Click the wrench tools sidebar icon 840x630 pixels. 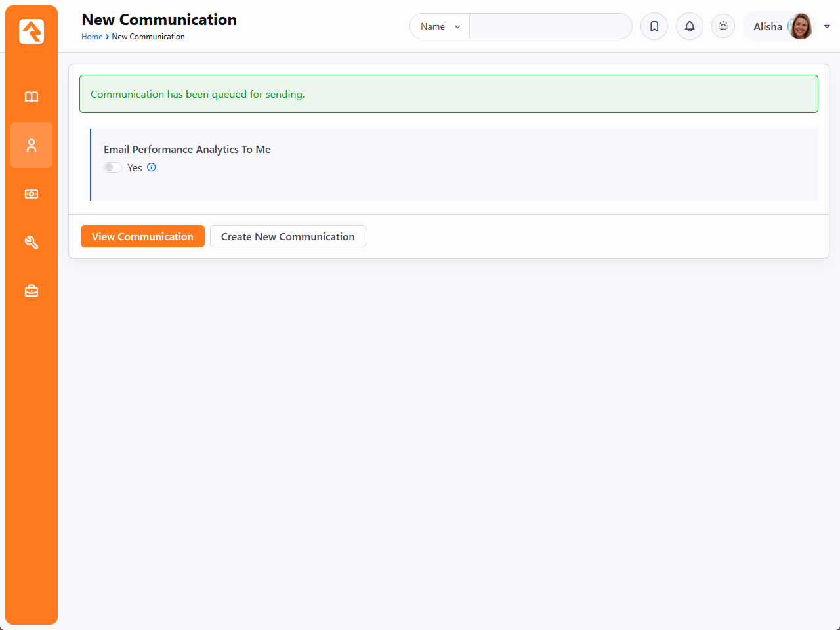click(31, 243)
